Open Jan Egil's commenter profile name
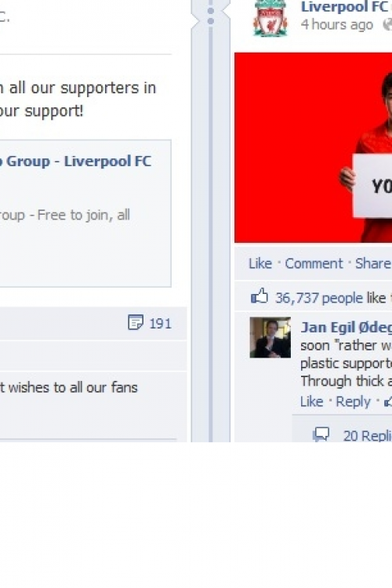Image resolution: width=392 pixels, height=588 pixels. [x=346, y=328]
